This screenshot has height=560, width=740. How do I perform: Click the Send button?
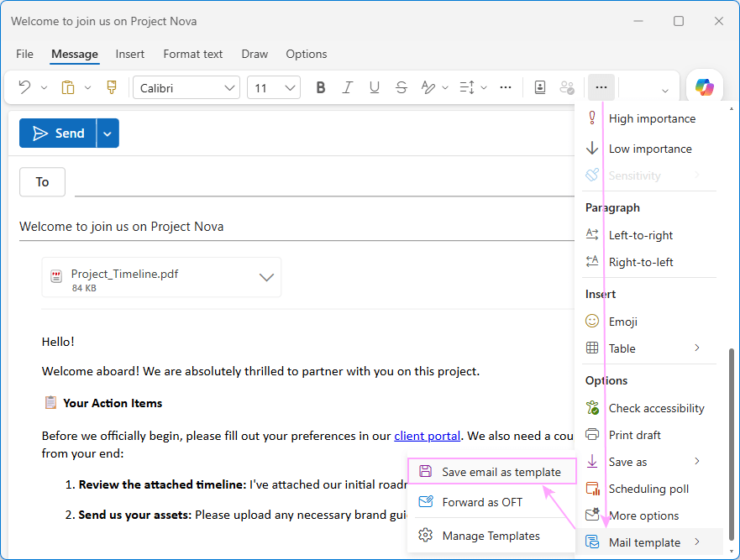(58, 133)
